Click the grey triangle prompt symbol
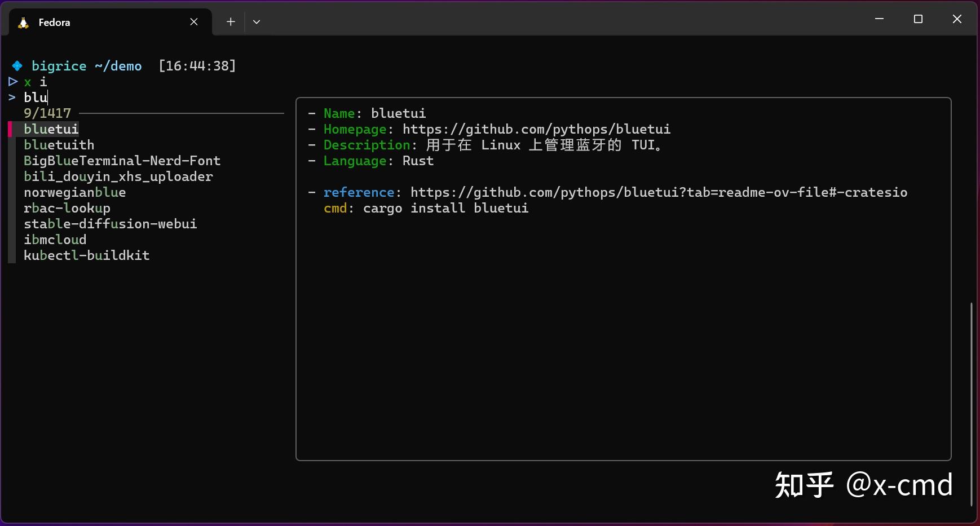This screenshot has width=980, height=526. (x=12, y=82)
